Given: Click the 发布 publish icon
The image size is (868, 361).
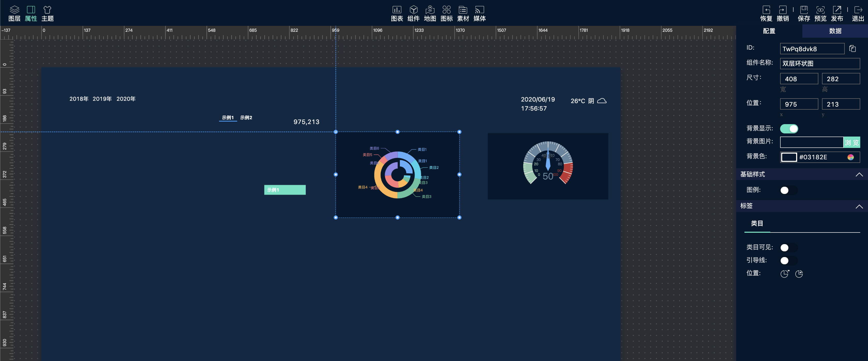Looking at the screenshot, I should 837,13.
